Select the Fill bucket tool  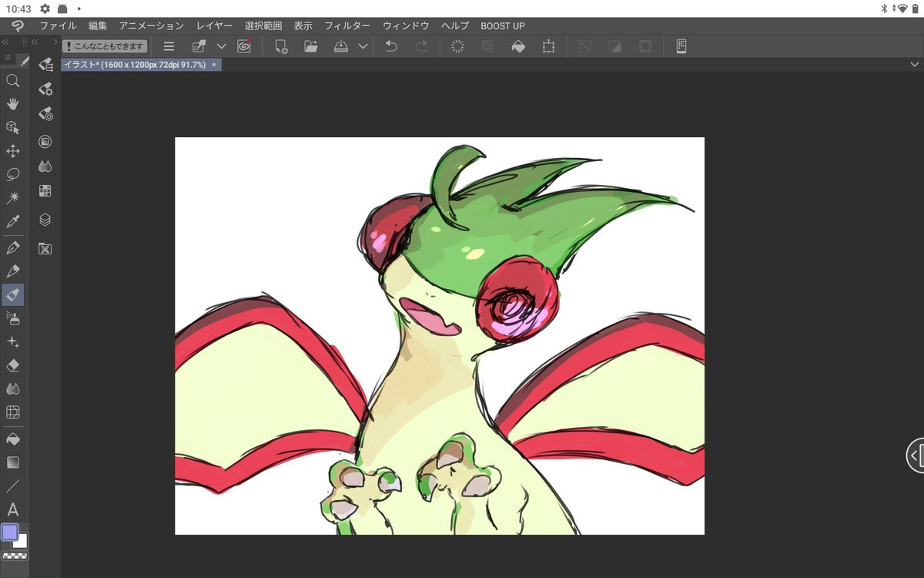[12, 439]
